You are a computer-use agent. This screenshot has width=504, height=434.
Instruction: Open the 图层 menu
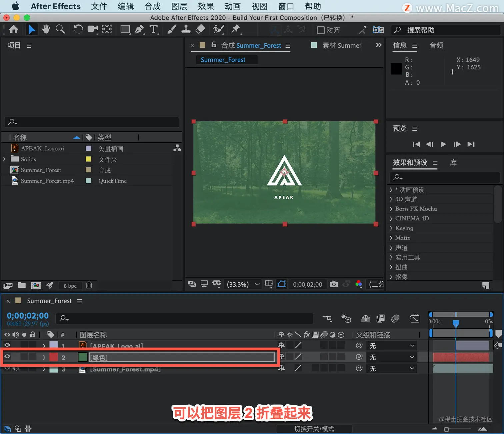[x=179, y=6]
